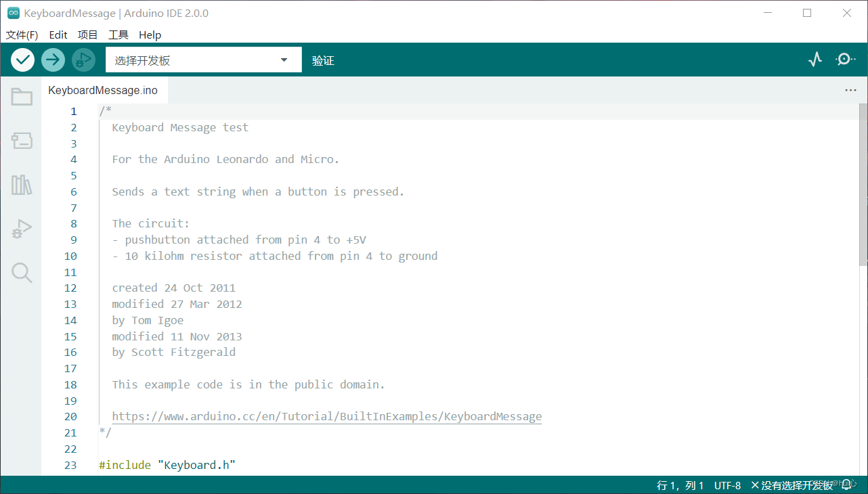Image resolution: width=868 pixels, height=494 pixels.
Task: Click the UTF-8 encoding indicator
Action: (x=727, y=485)
